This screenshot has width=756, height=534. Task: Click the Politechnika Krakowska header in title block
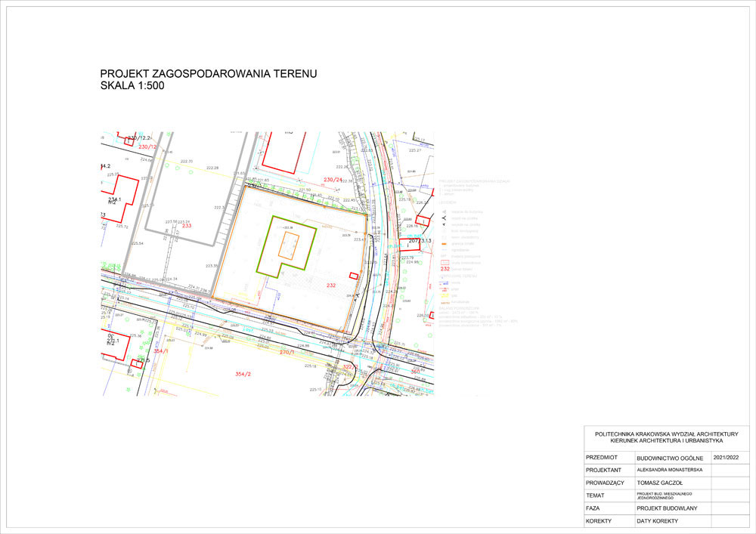click(666, 437)
